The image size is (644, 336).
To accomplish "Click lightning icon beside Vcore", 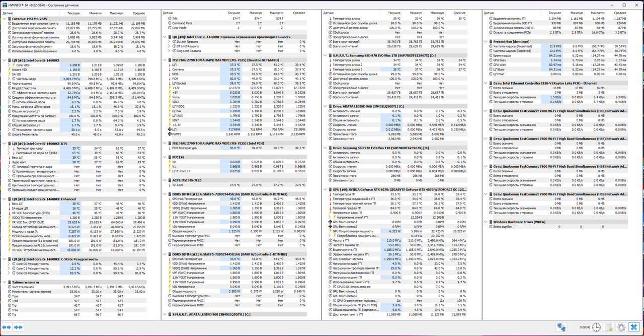I will pos(170,97).
